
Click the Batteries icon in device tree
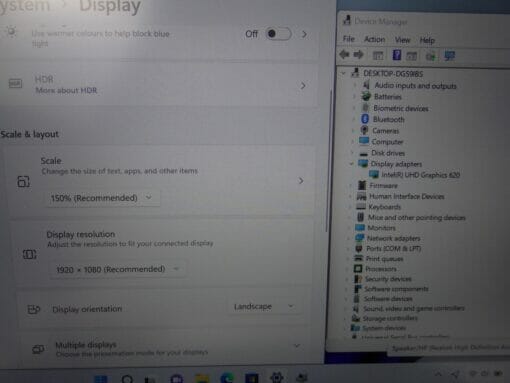[366, 96]
